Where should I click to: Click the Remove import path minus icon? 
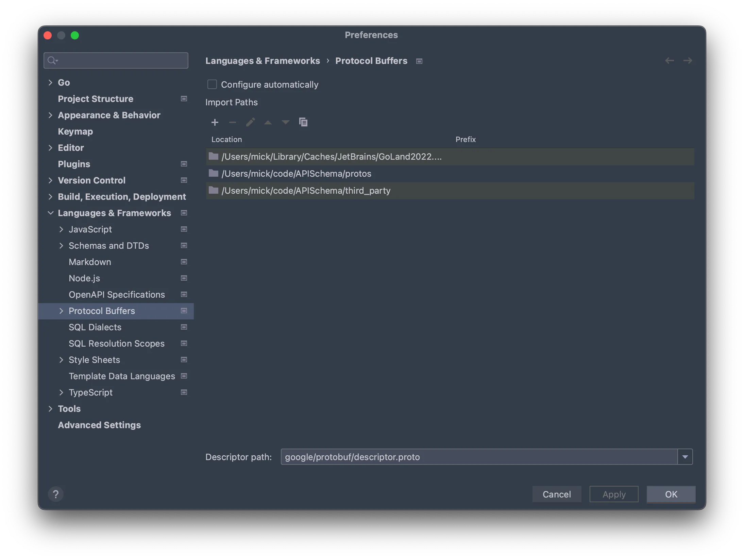(233, 122)
